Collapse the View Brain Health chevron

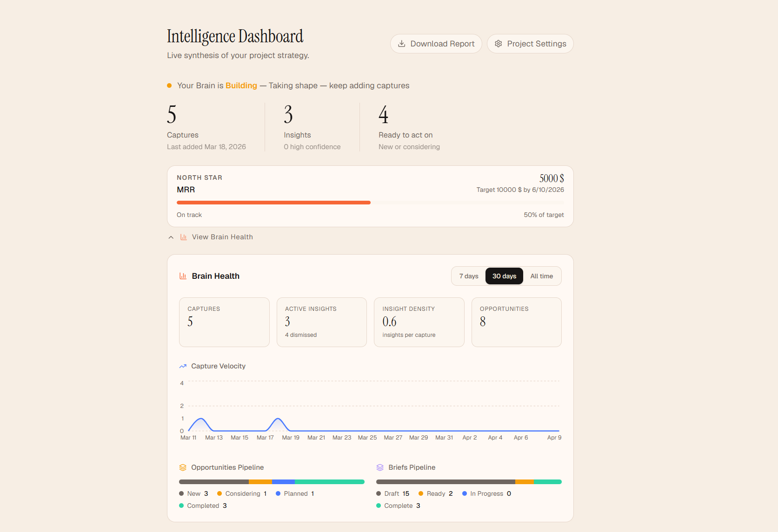pyautogui.click(x=171, y=237)
